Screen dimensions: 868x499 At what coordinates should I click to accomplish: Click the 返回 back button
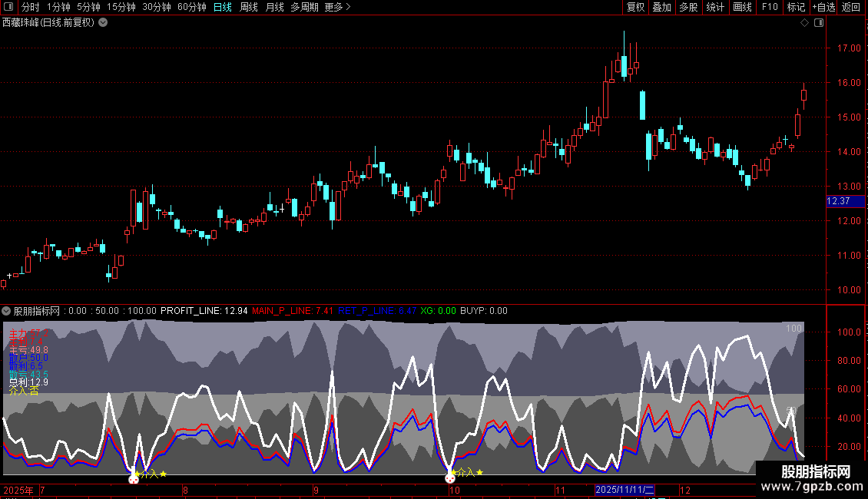coord(851,7)
